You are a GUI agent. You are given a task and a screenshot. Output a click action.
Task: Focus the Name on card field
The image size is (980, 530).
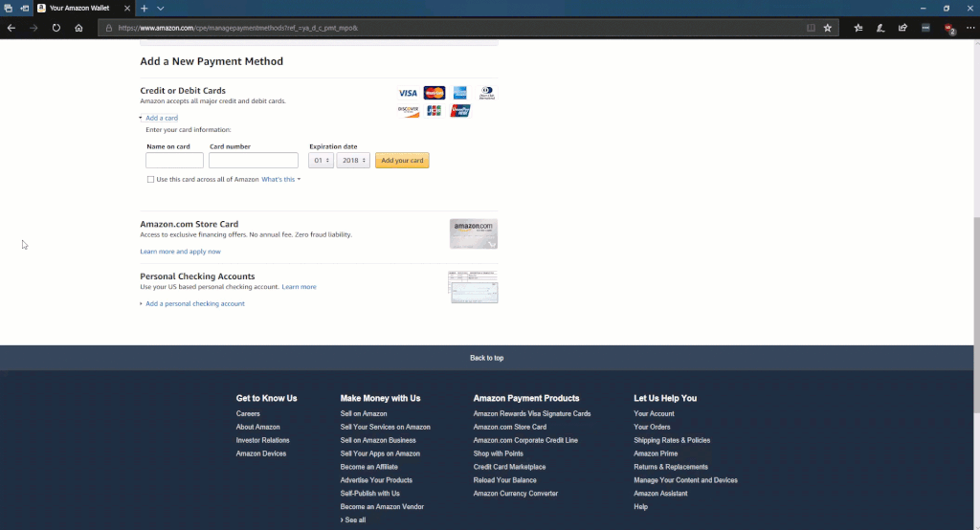pos(174,161)
